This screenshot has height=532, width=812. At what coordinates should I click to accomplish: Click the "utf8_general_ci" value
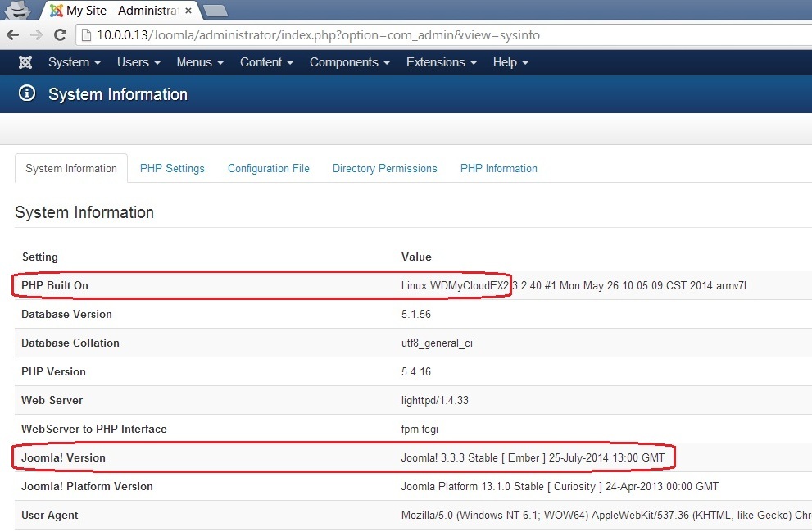click(437, 343)
